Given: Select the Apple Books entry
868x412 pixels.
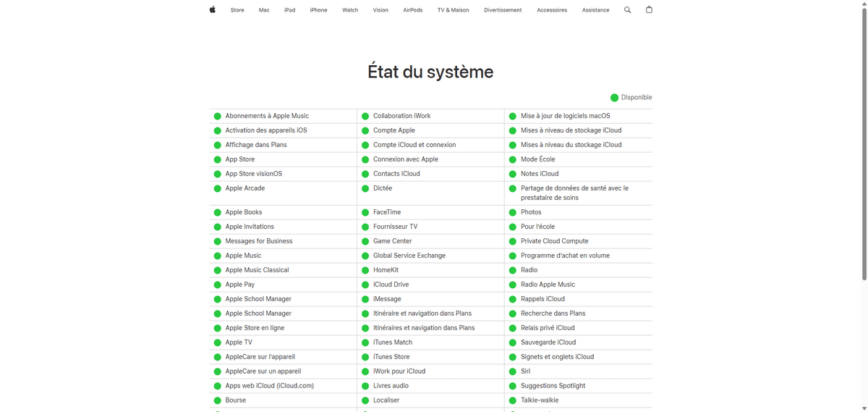Looking at the screenshot, I should 244,212.
